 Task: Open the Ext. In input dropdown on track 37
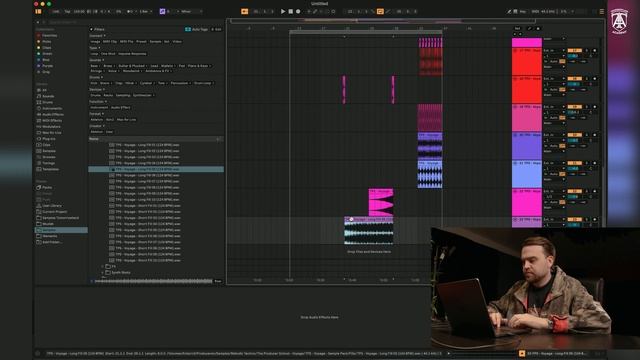[554, 51]
